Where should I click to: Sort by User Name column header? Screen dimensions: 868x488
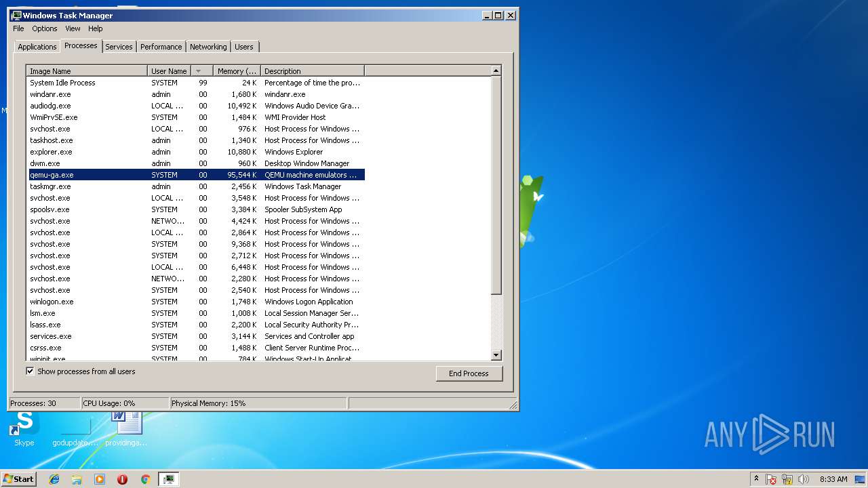tap(169, 70)
